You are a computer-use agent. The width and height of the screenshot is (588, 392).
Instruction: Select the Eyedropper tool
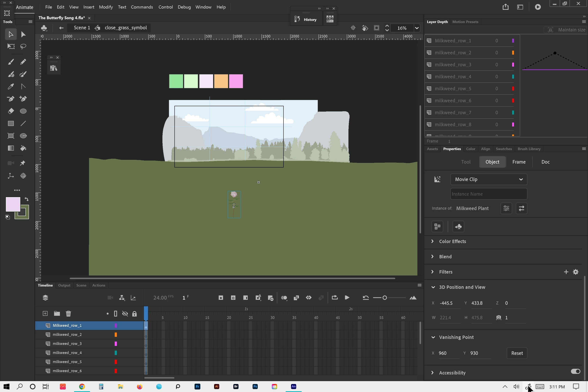[x=11, y=87]
